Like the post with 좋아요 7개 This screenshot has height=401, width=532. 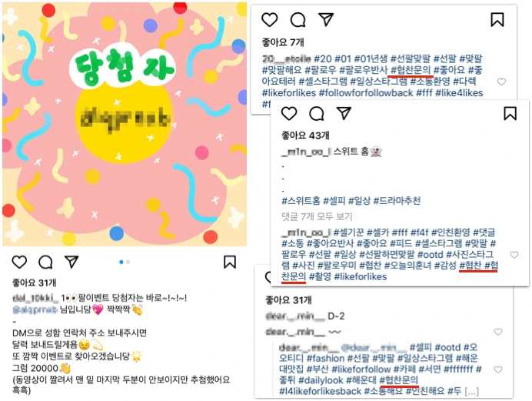270,20
